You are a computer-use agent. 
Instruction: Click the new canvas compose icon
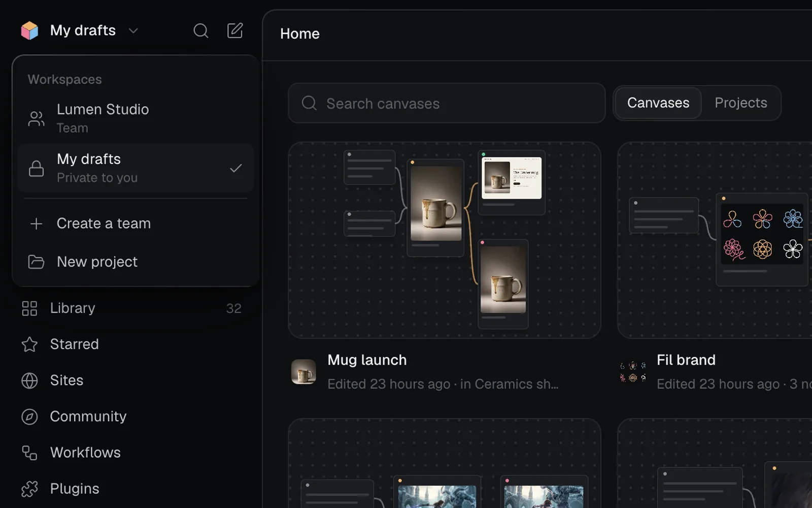point(235,30)
